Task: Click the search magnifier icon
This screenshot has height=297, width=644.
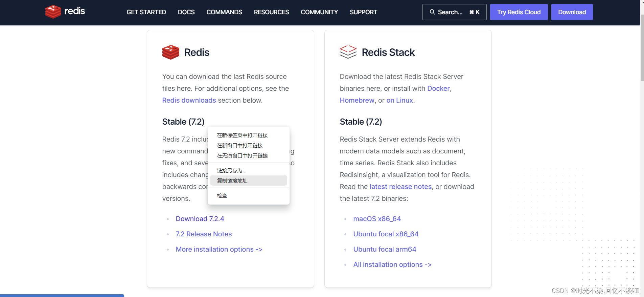Action: (x=432, y=12)
